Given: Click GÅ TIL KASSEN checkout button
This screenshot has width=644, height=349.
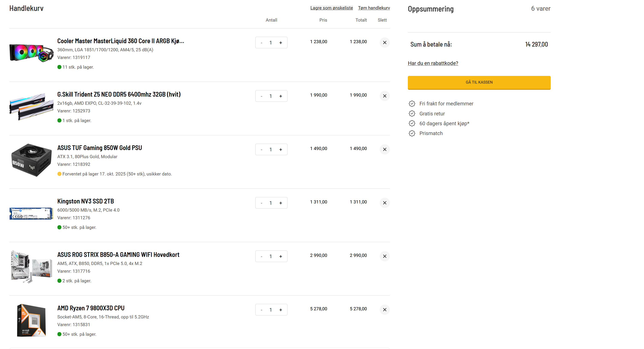Looking at the screenshot, I should pos(479,82).
